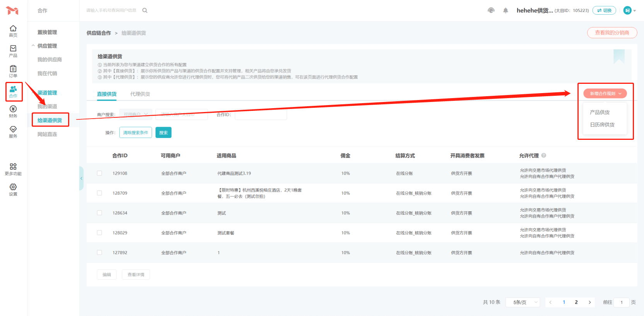Open 我的供应商 in the side menu
The image size is (644, 316).
[50, 59]
